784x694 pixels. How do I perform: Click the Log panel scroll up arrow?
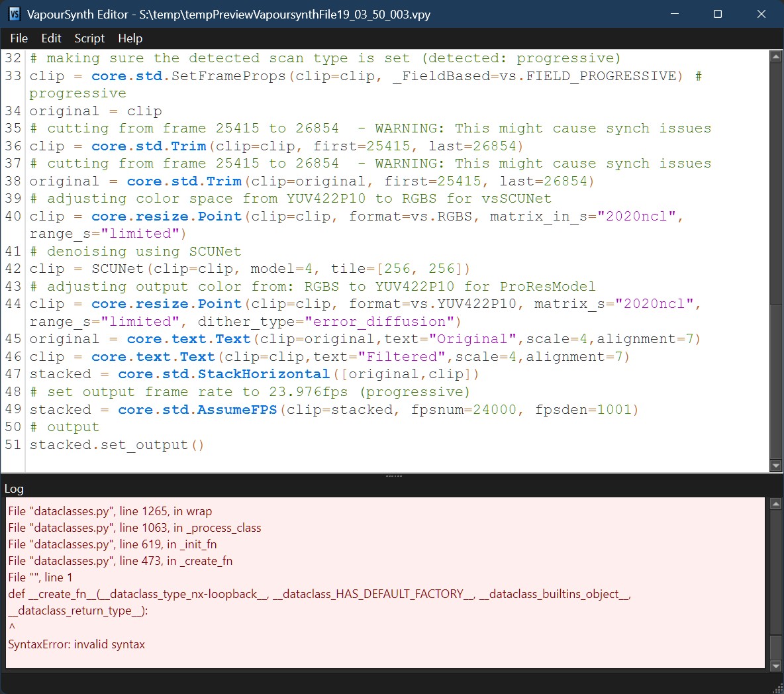coord(776,504)
